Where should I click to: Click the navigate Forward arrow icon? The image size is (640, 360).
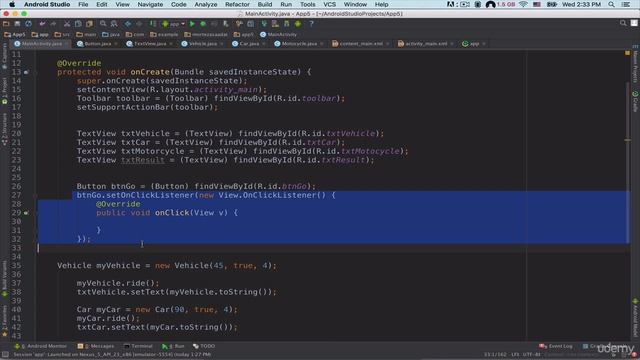tap(139, 24)
